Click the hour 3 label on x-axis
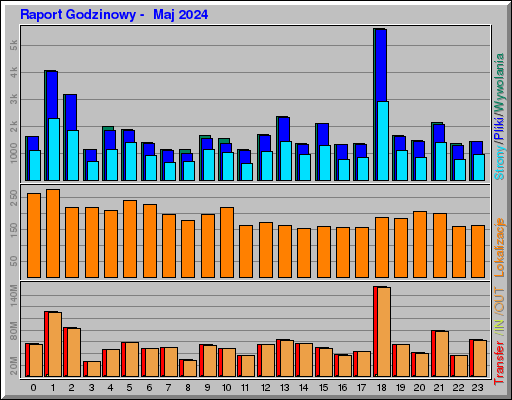This screenshot has height=400, width=512. (x=91, y=388)
